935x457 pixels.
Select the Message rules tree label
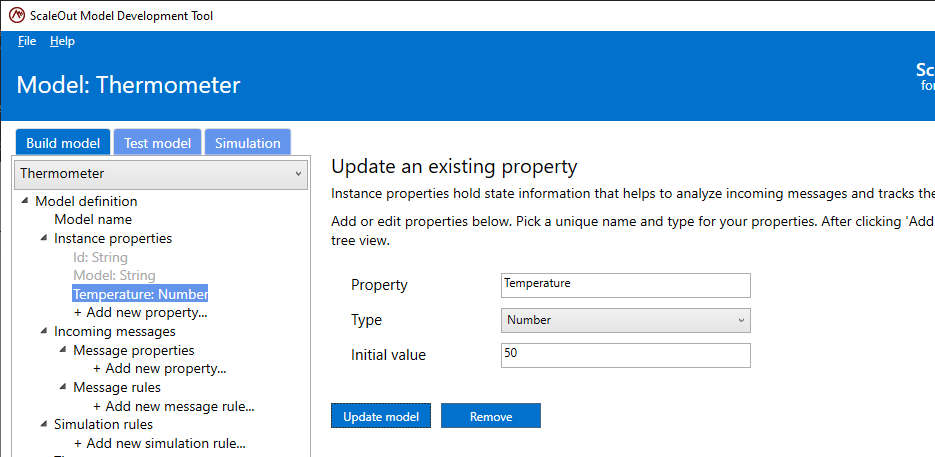(x=117, y=387)
